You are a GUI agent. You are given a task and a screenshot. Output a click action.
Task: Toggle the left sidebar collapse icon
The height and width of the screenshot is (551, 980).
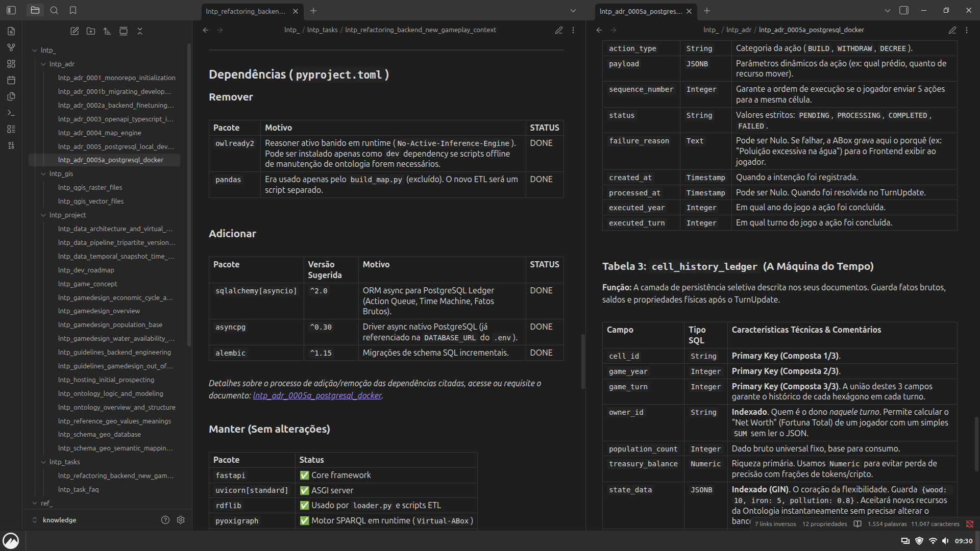coord(11,10)
